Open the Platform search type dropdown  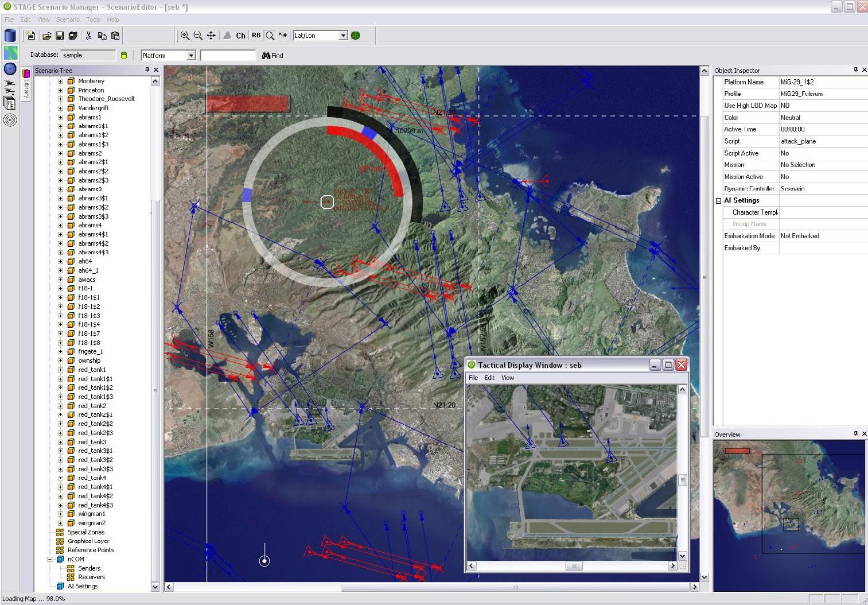[191, 56]
